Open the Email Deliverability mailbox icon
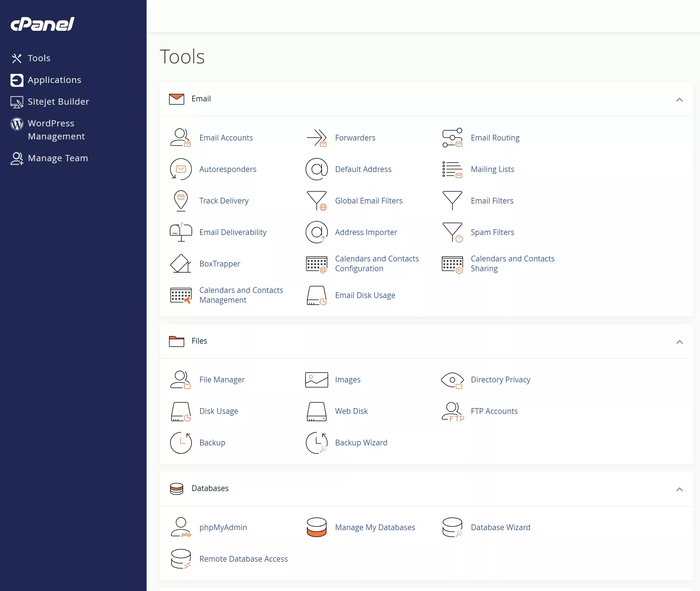 click(180, 232)
